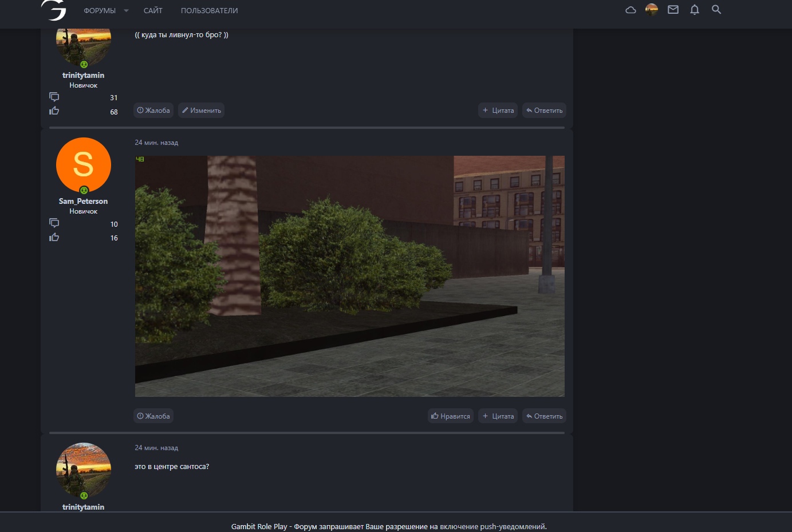Click Жалоба on Sam_Peterson's post
Screen dimensions: 792x532
coord(153,416)
